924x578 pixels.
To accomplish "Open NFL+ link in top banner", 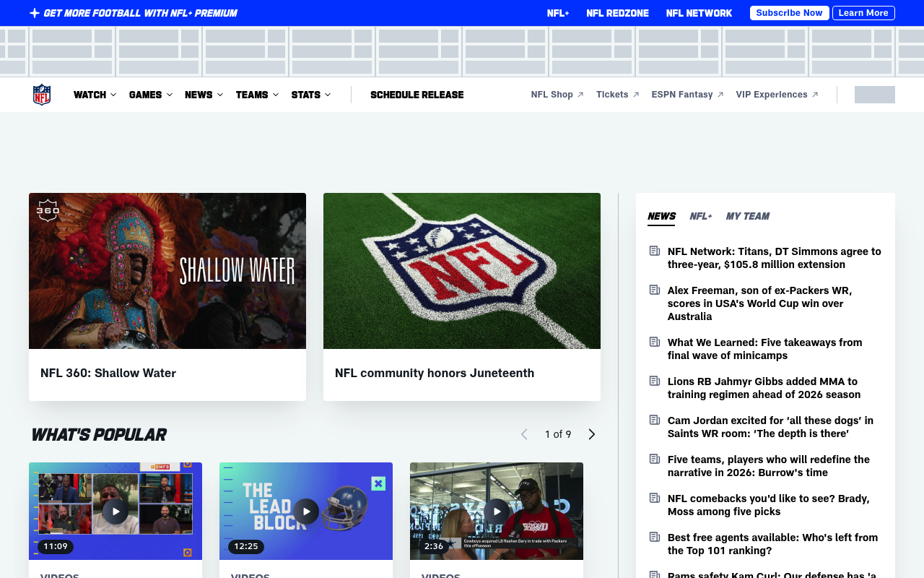I will click(558, 13).
